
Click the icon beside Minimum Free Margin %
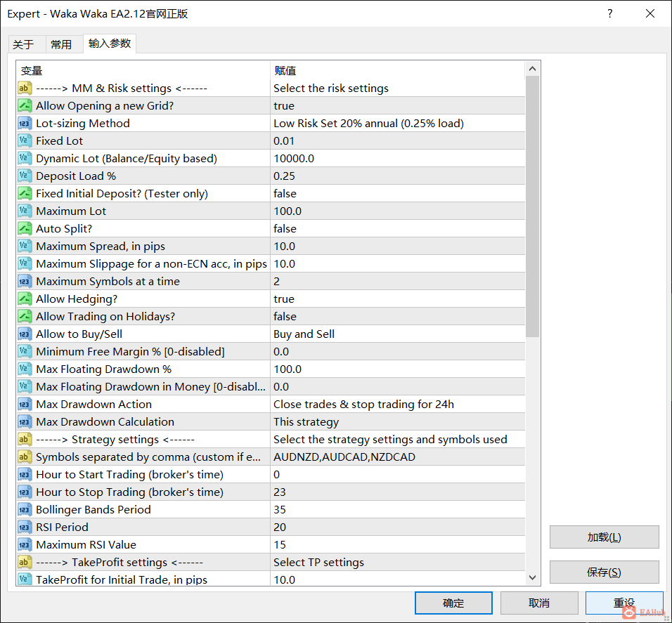click(25, 351)
